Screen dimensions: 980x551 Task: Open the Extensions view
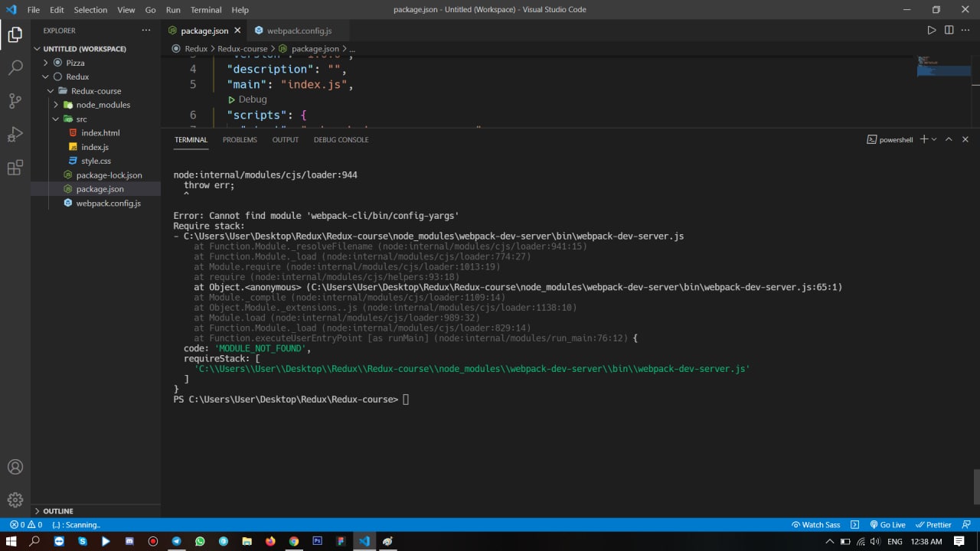click(x=15, y=168)
